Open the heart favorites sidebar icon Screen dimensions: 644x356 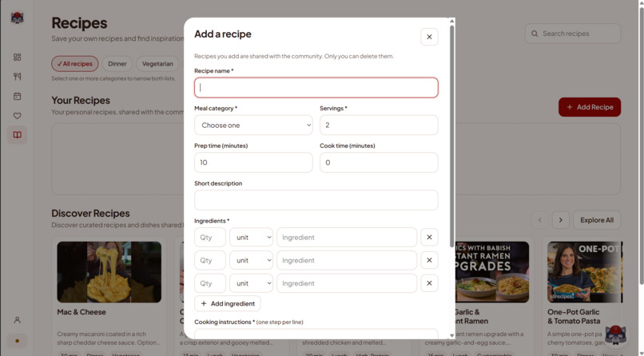[17, 116]
